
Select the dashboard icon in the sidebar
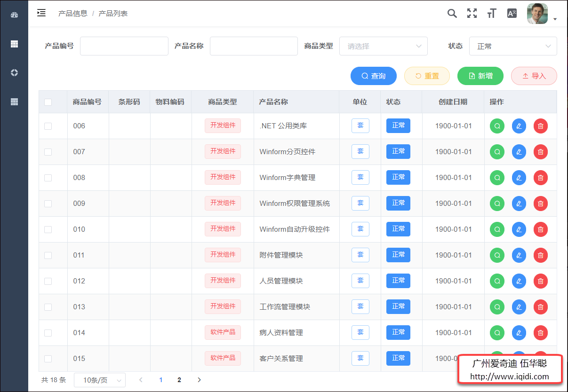click(x=14, y=14)
